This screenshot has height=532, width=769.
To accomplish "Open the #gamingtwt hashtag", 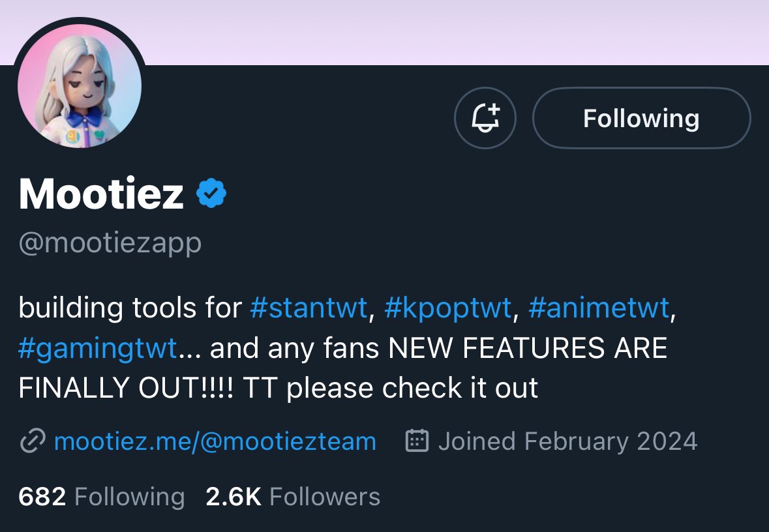I will coord(98,348).
